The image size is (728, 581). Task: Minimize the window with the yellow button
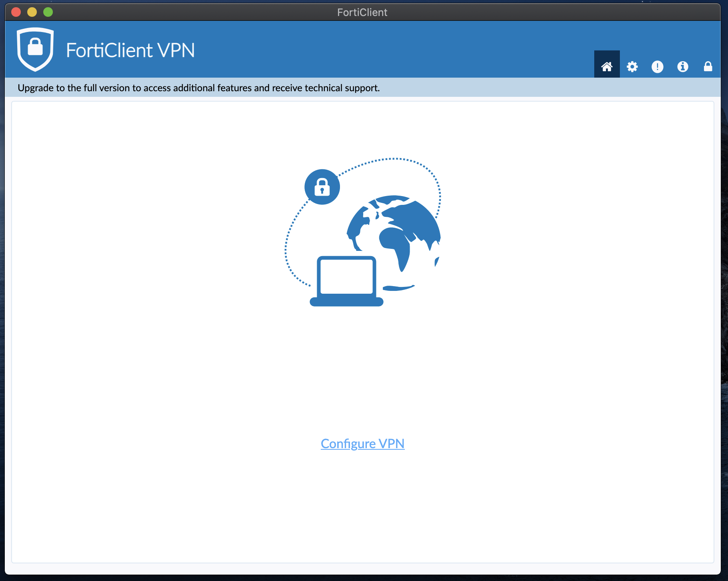click(x=32, y=12)
